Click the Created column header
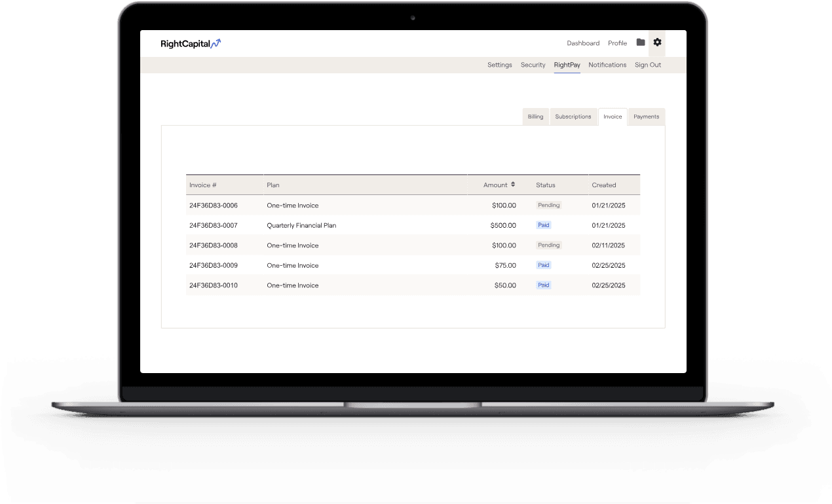832x504 pixels. pyautogui.click(x=604, y=185)
